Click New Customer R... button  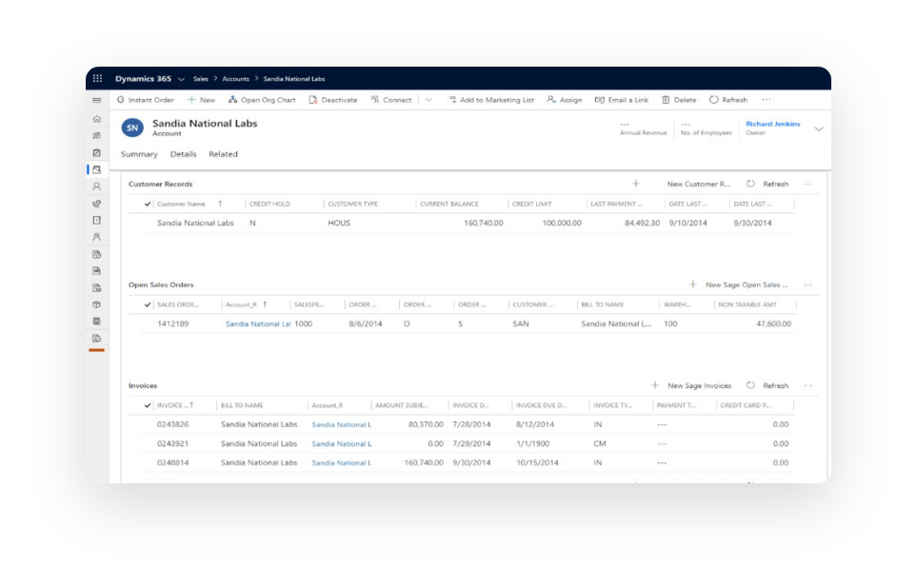[698, 185]
